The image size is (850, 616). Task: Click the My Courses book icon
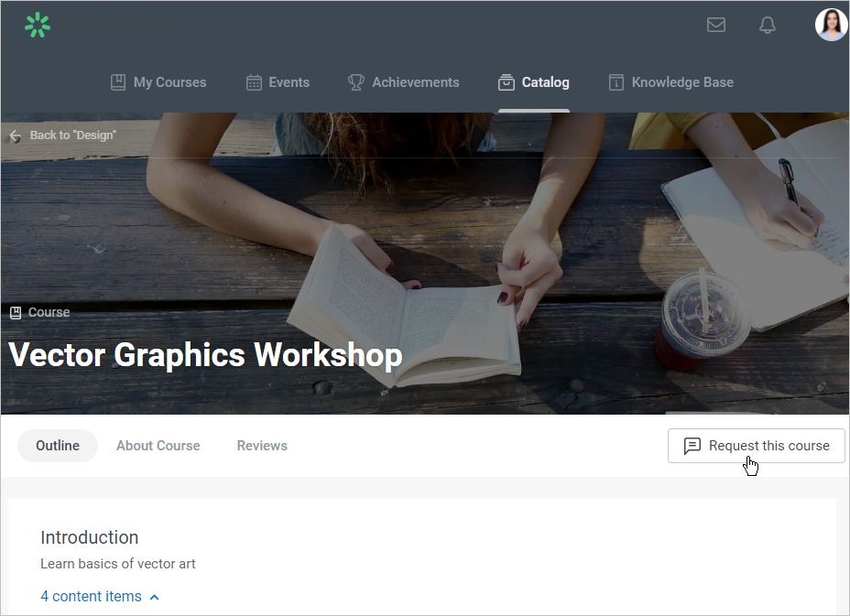[117, 82]
